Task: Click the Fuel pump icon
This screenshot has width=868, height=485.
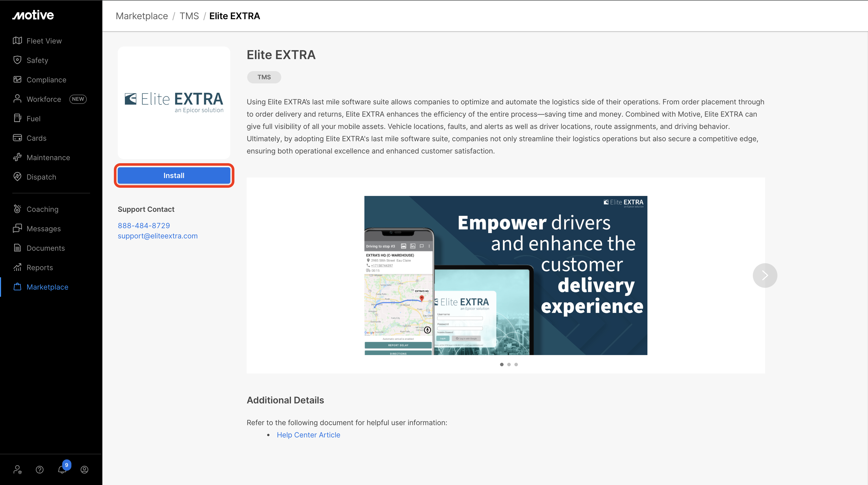Action: 17,118
